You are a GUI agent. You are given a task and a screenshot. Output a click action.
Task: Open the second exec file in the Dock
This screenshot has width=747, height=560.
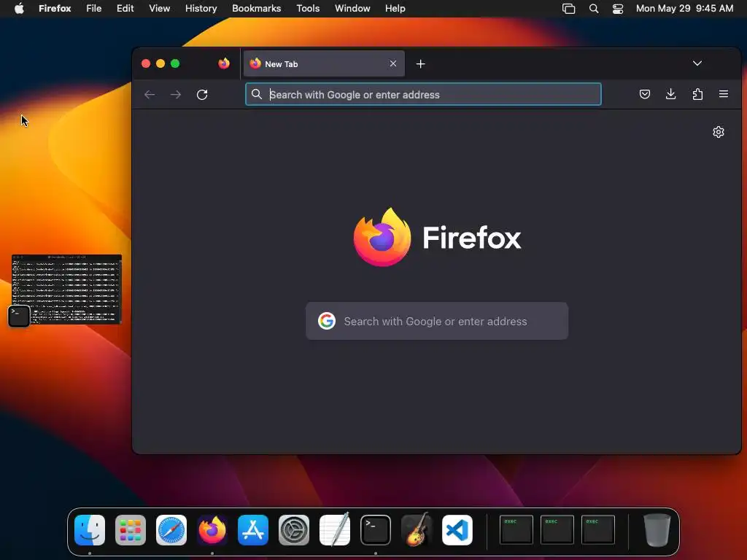click(x=557, y=529)
